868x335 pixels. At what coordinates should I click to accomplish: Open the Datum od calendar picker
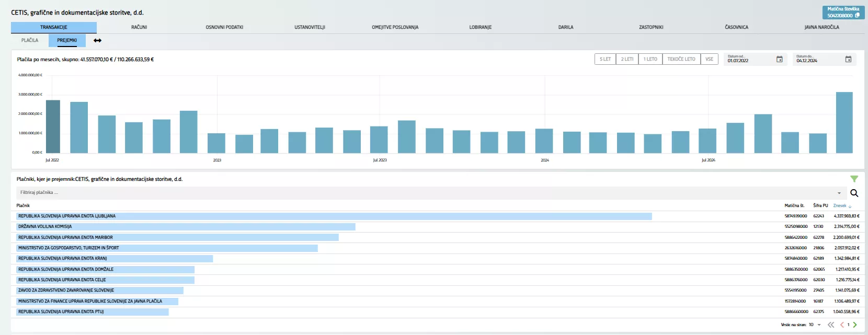(x=779, y=60)
